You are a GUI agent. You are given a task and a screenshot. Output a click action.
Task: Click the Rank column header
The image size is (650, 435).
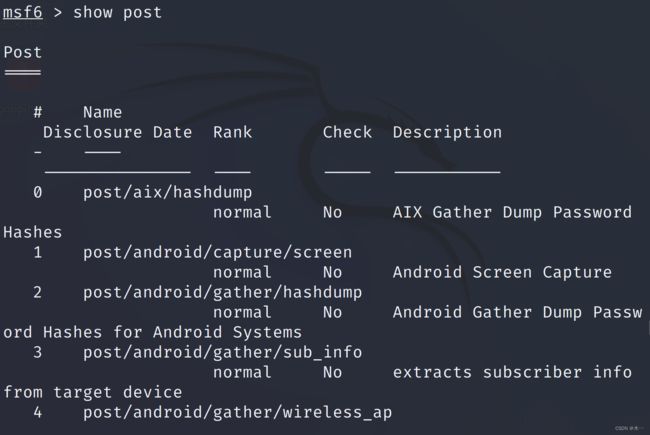[x=232, y=132]
